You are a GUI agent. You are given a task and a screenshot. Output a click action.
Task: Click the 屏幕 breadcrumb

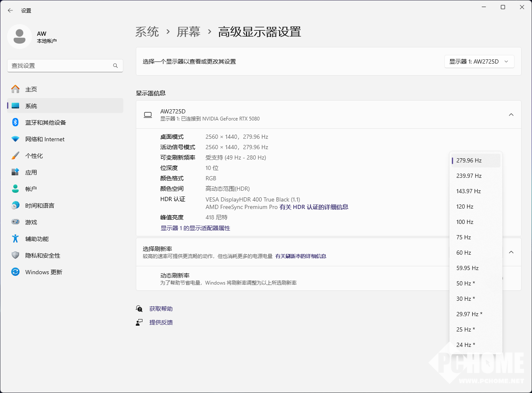click(189, 32)
